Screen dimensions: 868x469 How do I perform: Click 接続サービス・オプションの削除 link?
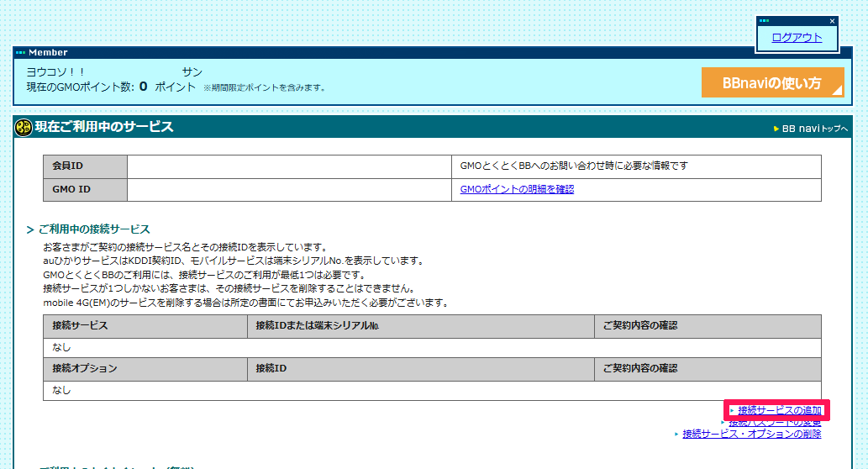pyautogui.click(x=752, y=434)
